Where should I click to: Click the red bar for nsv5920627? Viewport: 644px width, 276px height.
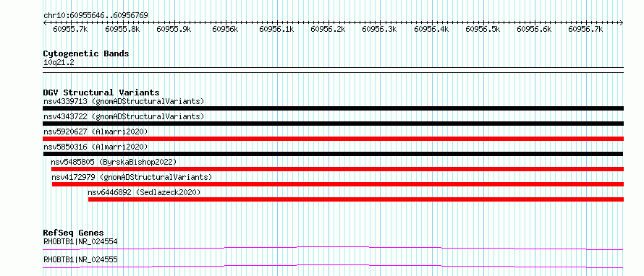(x=333, y=139)
